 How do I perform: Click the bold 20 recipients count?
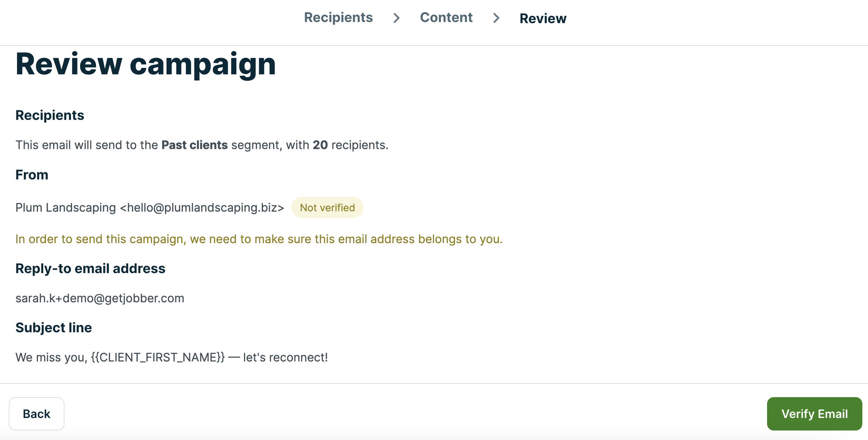click(x=320, y=145)
